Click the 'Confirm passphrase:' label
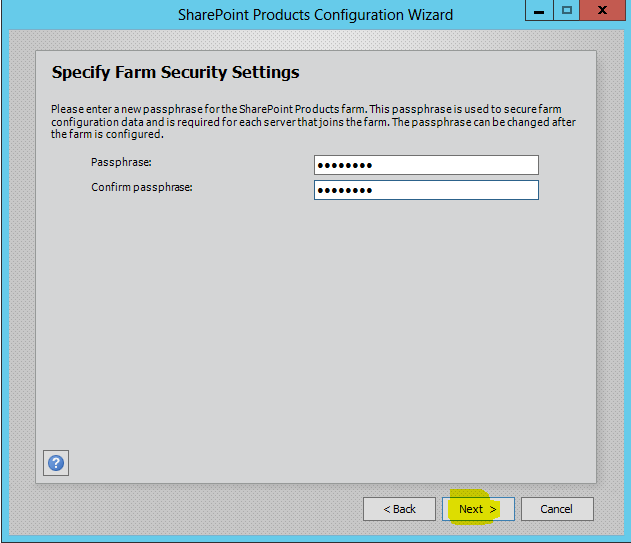 click(142, 187)
